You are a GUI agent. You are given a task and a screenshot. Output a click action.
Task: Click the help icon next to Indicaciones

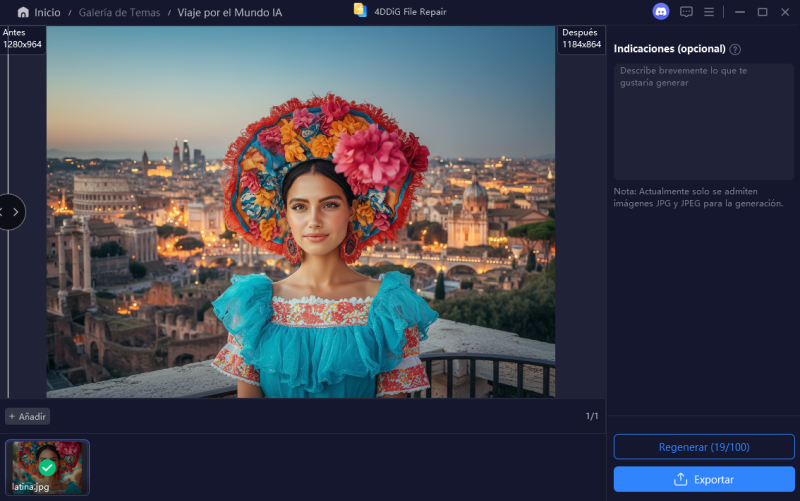coord(735,49)
